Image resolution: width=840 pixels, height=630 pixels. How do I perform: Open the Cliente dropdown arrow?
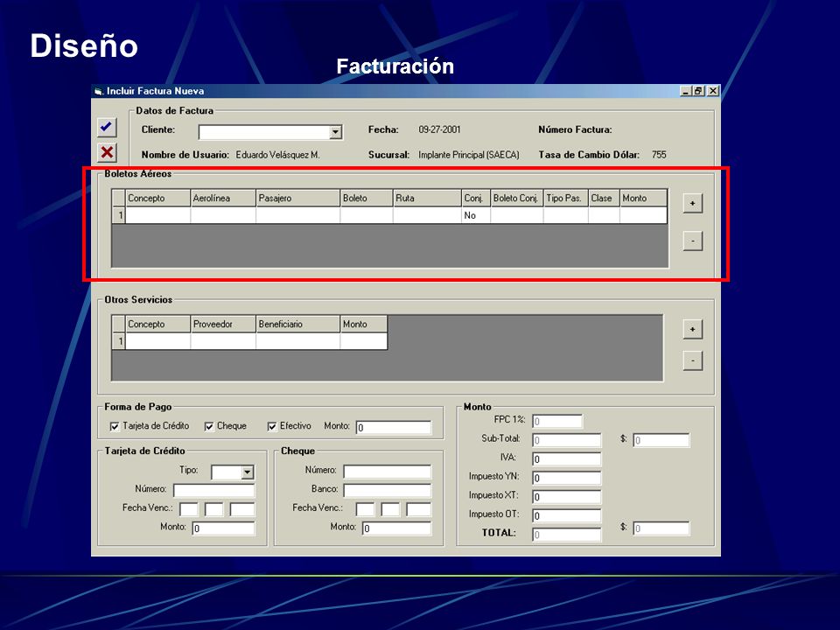(x=335, y=132)
